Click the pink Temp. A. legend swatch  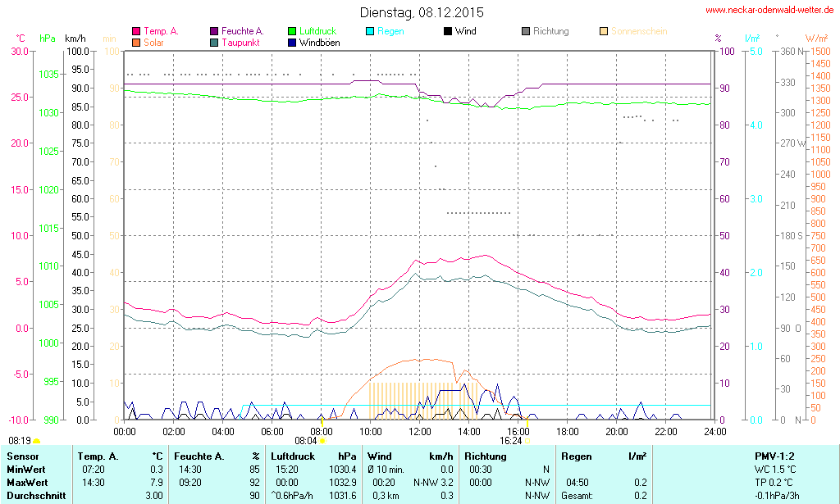pyautogui.click(x=136, y=31)
